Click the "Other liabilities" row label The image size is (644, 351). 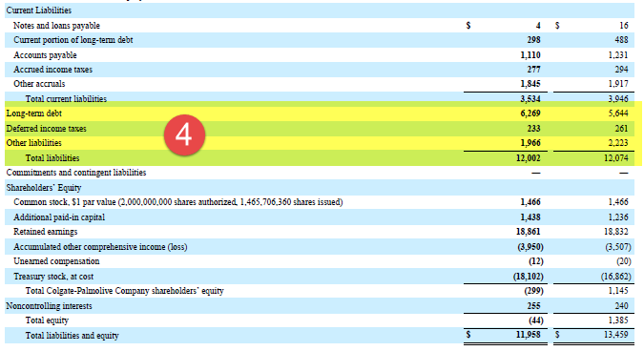(33, 143)
